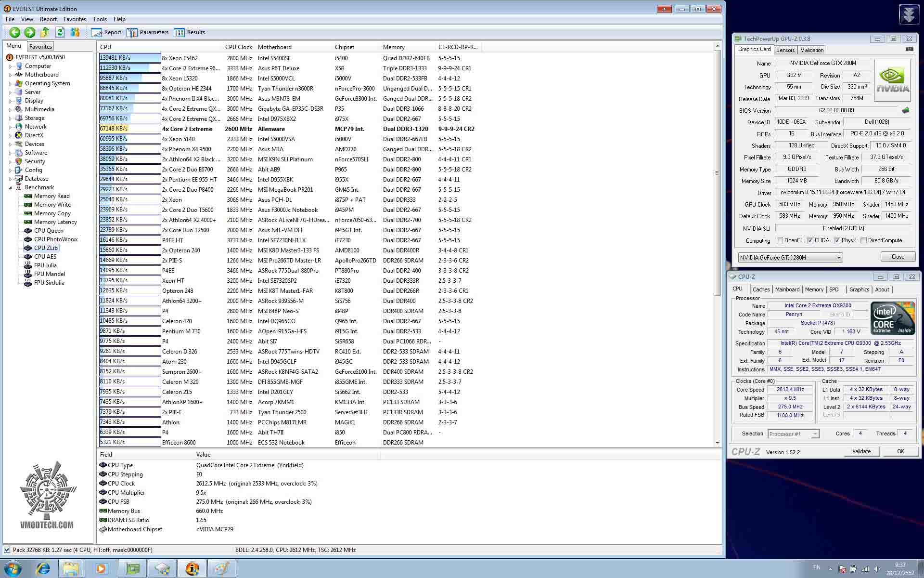This screenshot has width=924, height=578.
Task: Toggle the PhysX checkbox
Action: [x=837, y=240]
